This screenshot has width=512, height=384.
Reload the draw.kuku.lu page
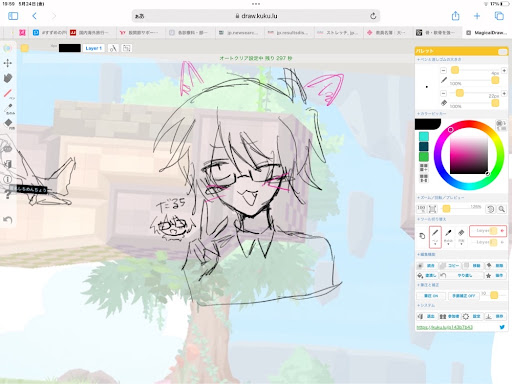[x=373, y=16]
